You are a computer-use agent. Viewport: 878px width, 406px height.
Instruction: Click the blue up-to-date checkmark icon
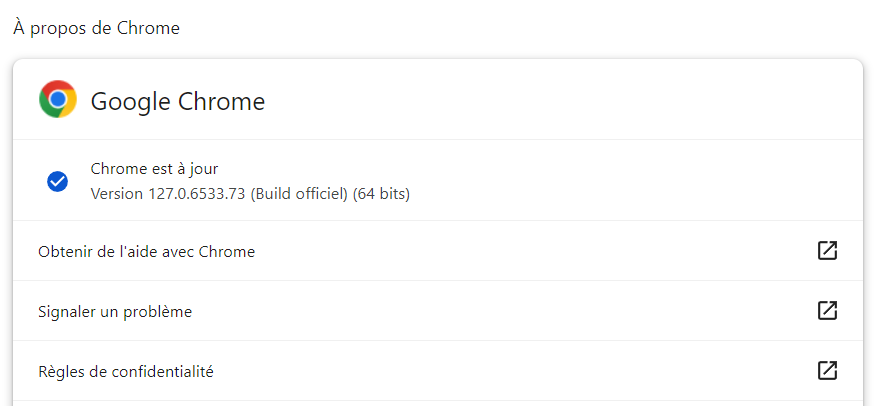[58, 181]
